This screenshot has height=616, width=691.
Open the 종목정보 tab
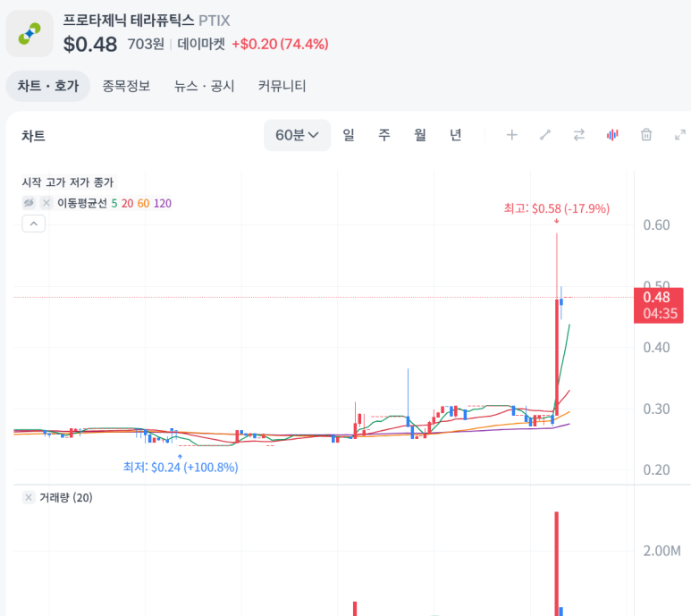pos(126,86)
